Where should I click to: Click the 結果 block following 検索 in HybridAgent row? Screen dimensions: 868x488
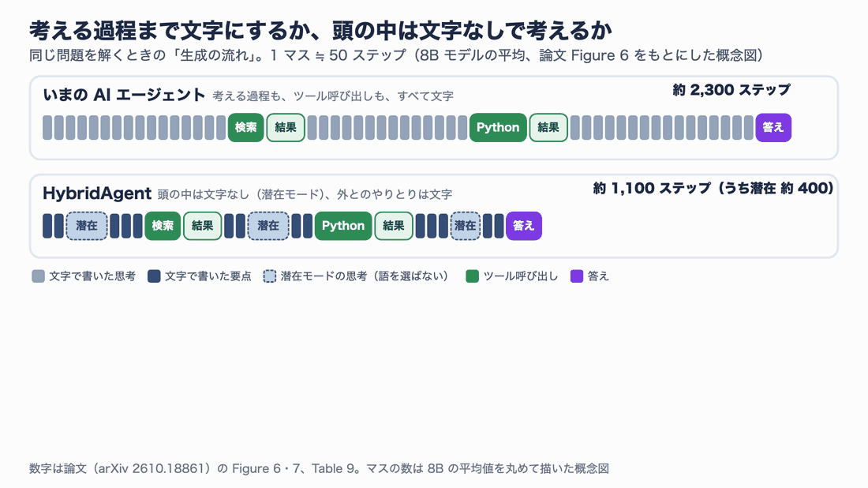pos(203,226)
